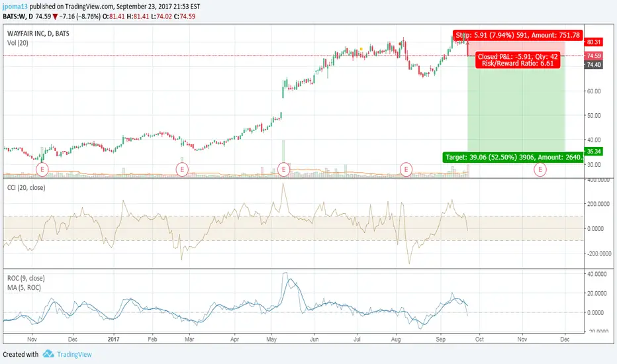This screenshot has width=617, height=364.
Task: Click the earnings marker near November 2016
Action: 42,169
